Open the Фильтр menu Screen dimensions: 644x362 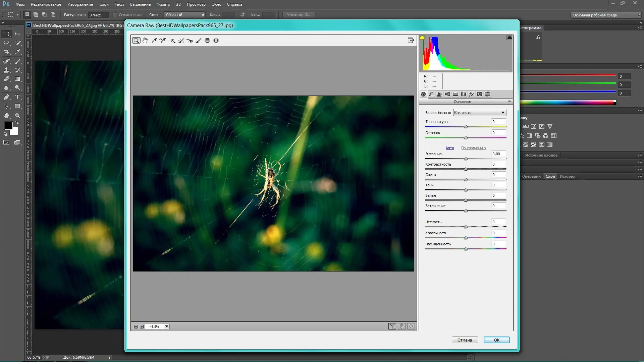tap(163, 4)
